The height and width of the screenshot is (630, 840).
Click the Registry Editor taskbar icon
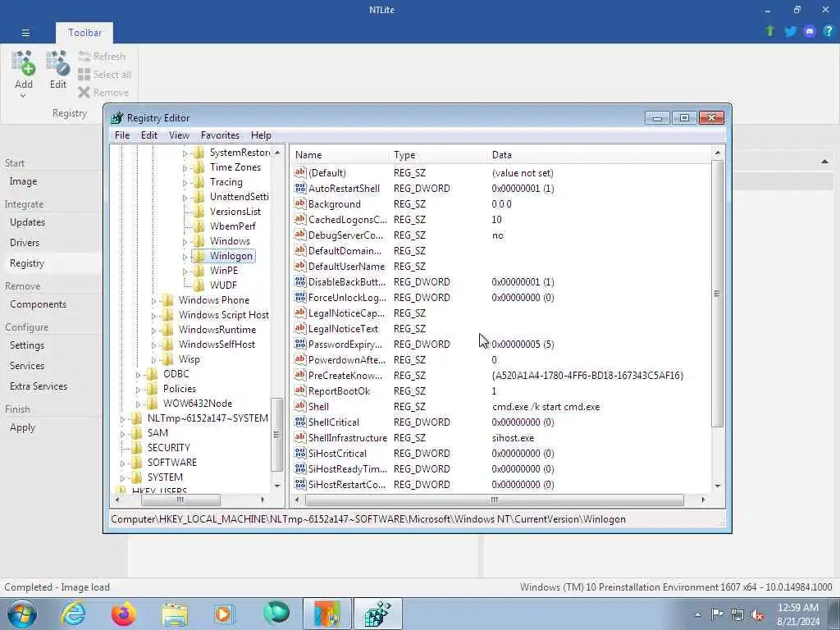(377, 614)
